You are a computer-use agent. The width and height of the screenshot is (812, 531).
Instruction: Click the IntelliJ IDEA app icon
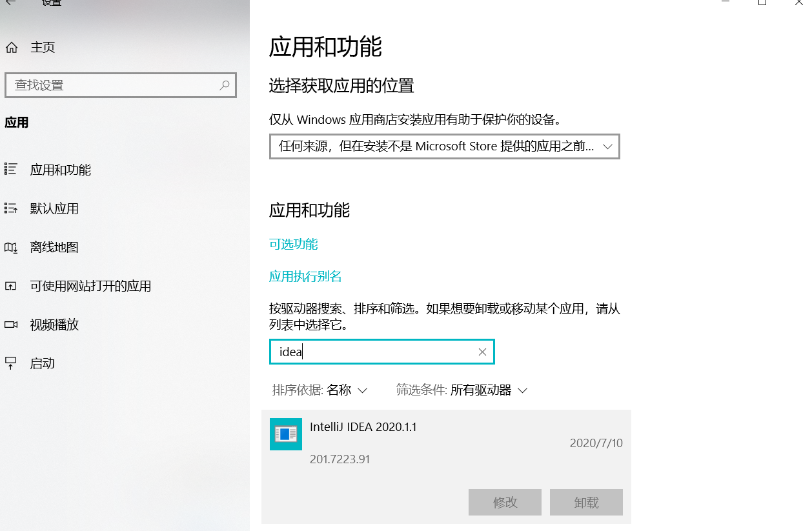pos(285,434)
